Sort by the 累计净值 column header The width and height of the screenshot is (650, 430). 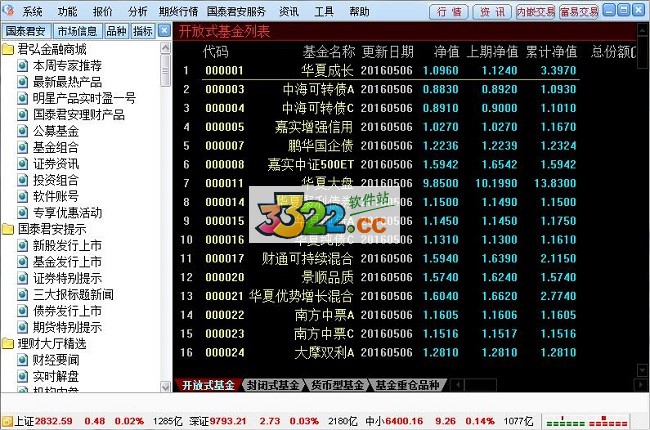click(x=552, y=52)
